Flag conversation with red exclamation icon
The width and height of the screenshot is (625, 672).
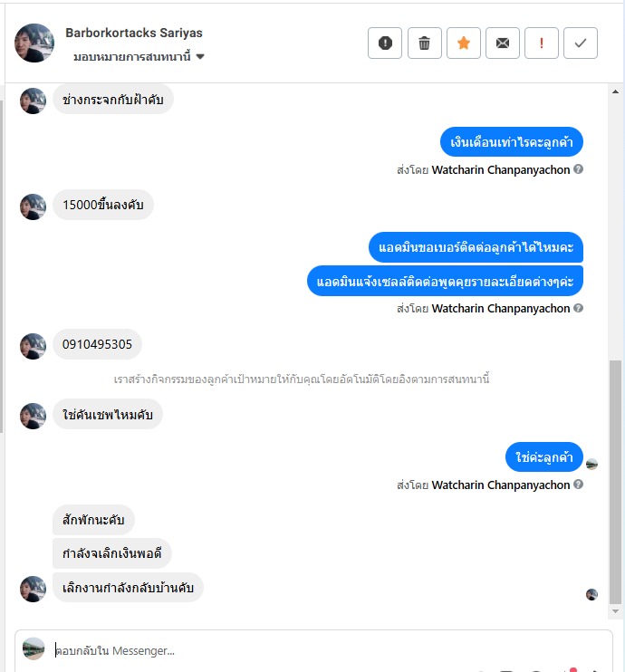point(541,43)
